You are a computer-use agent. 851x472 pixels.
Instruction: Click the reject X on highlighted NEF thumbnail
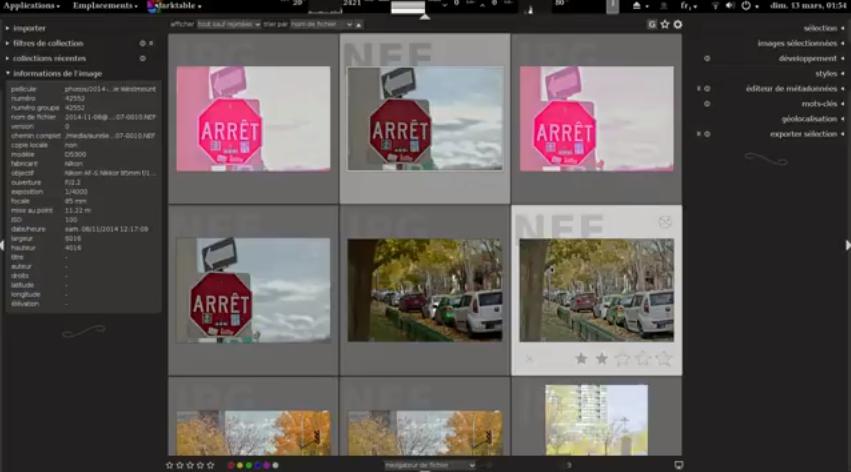click(x=529, y=359)
